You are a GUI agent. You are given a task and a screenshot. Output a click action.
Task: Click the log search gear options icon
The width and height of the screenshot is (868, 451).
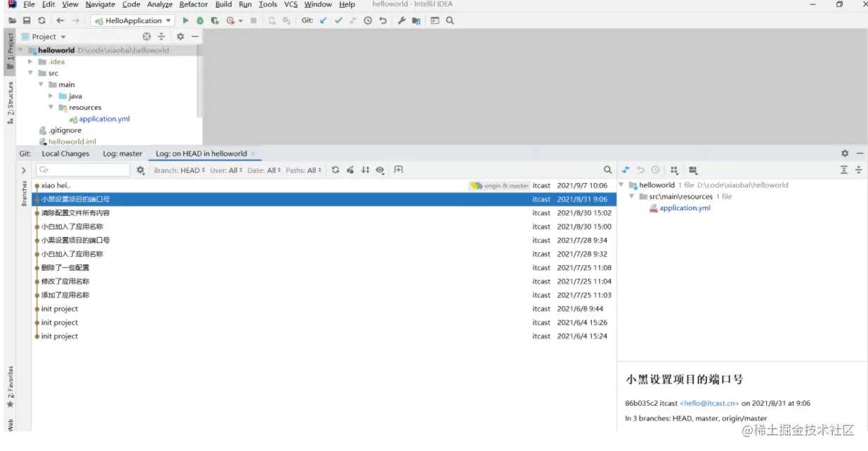pos(141,170)
